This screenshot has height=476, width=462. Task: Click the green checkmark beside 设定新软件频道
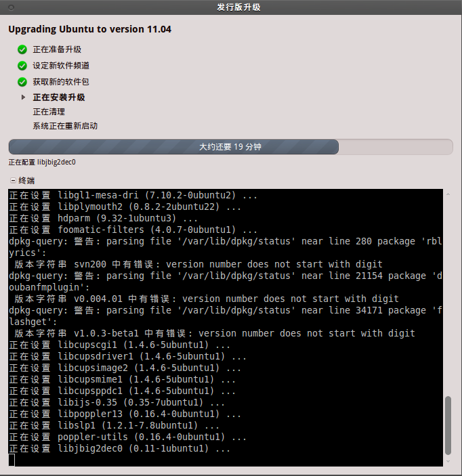22,66
